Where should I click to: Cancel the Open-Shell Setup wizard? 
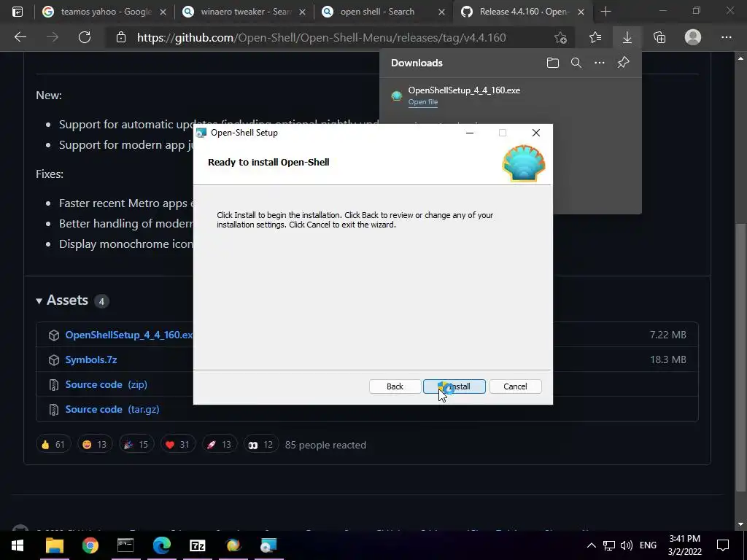click(x=515, y=386)
